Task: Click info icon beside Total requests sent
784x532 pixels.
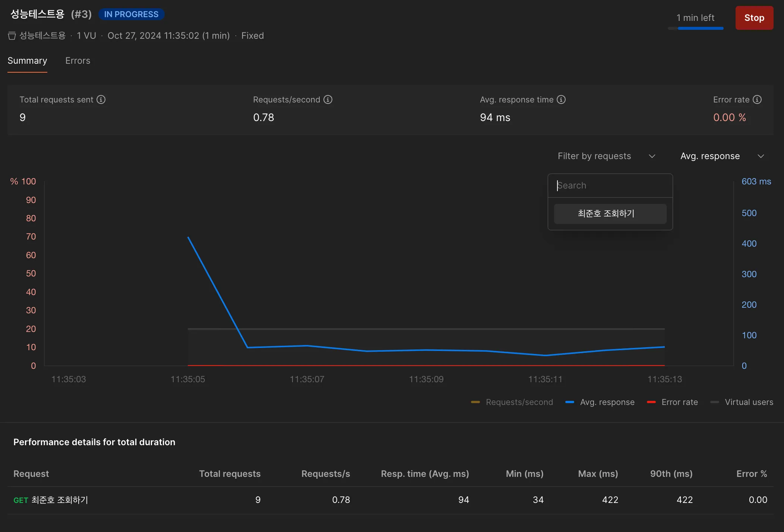Action: click(101, 99)
